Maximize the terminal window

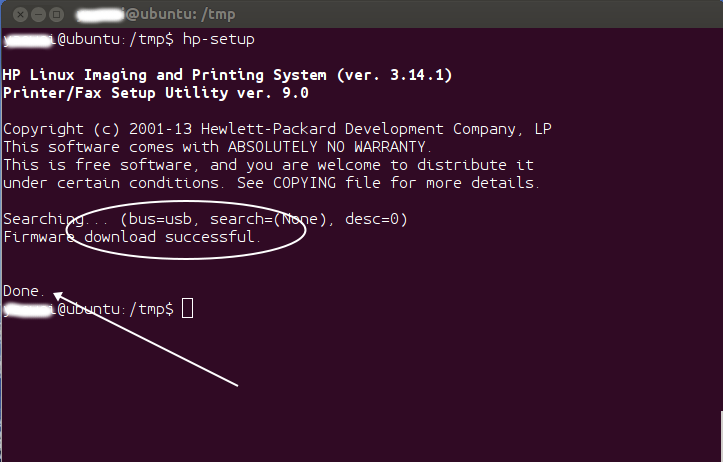(56, 15)
